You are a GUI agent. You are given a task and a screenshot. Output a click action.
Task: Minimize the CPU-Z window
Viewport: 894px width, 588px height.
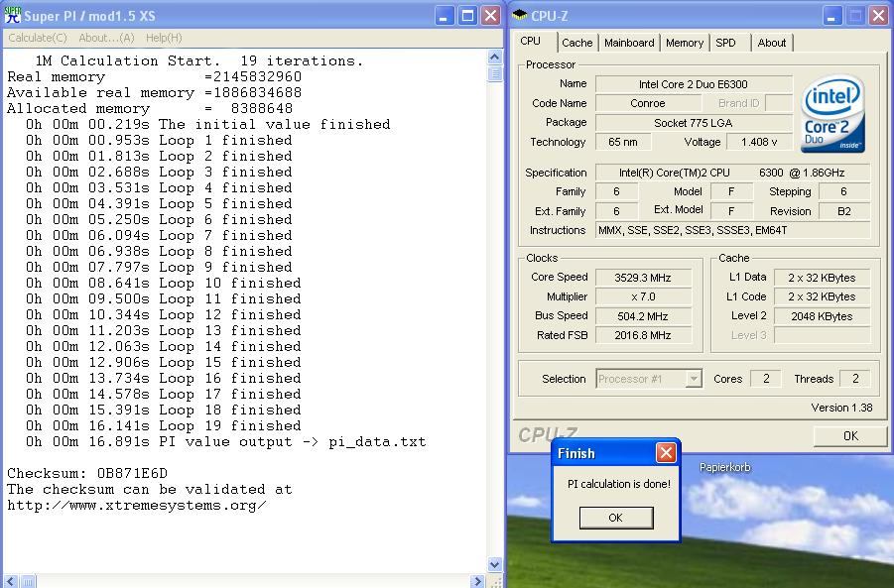(x=832, y=16)
